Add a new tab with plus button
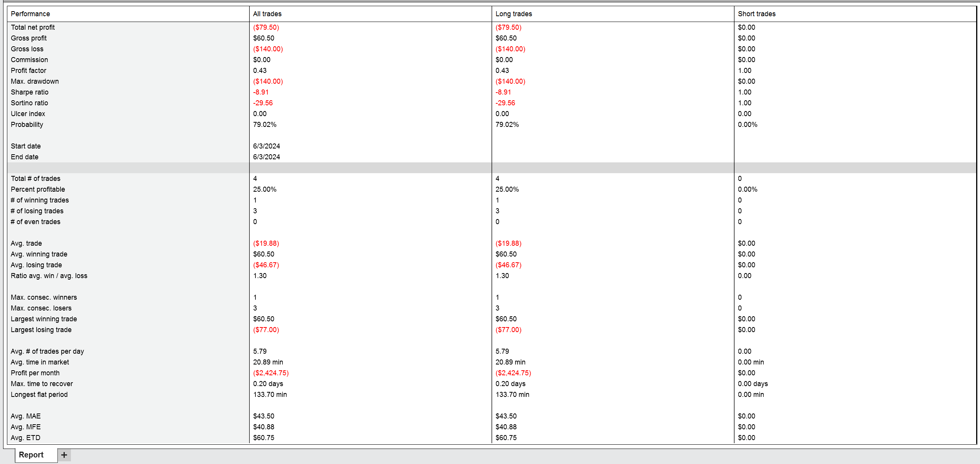The image size is (980, 464). [x=64, y=455]
